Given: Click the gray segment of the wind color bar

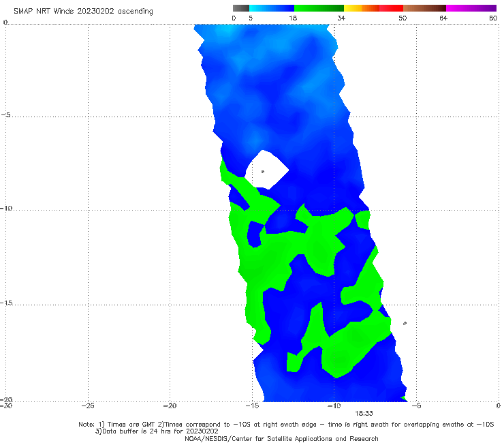Looking at the screenshot, I should (240, 8).
